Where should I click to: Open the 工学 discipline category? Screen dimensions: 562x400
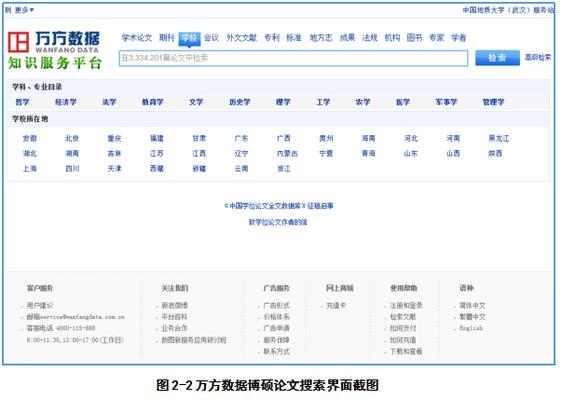(x=323, y=102)
